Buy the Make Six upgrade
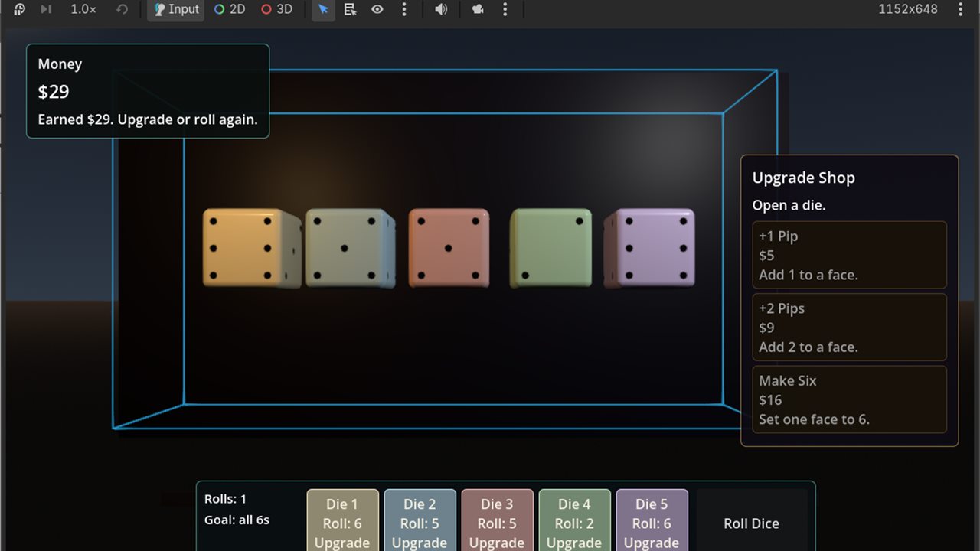 (x=850, y=399)
